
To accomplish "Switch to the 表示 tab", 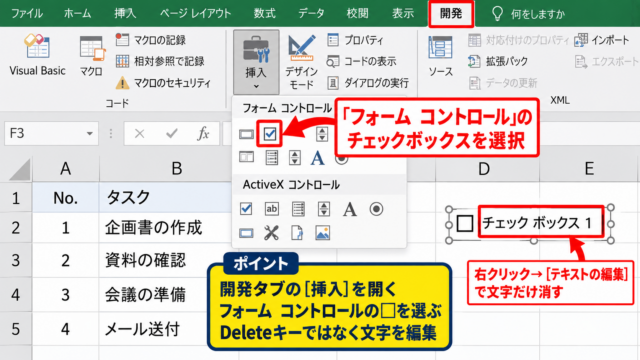I will pos(403,13).
